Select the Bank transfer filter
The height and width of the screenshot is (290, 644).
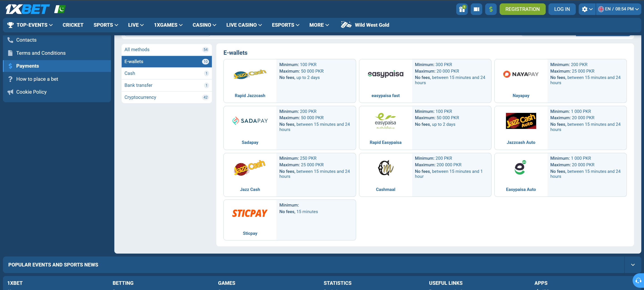167,85
